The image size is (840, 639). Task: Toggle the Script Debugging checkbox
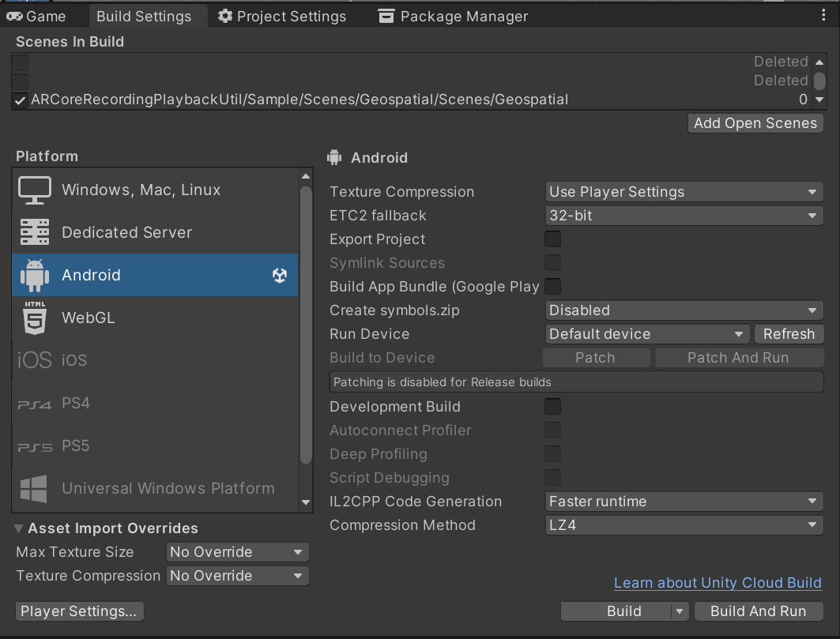tap(553, 477)
